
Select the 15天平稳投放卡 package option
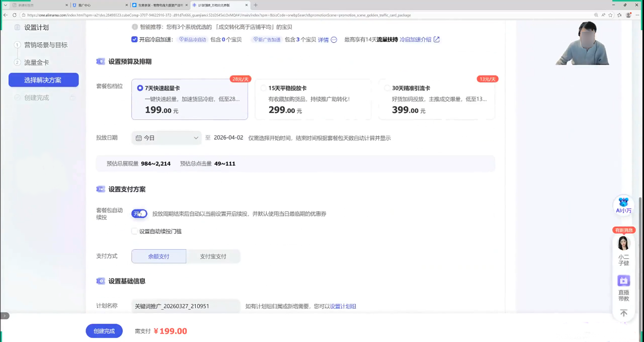263,88
